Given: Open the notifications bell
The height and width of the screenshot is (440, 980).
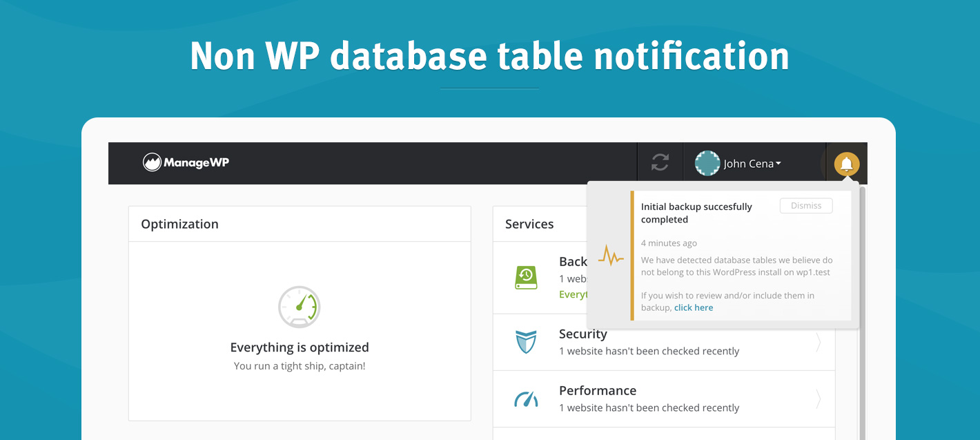Looking at the screenshot, I should click(847, 164).
